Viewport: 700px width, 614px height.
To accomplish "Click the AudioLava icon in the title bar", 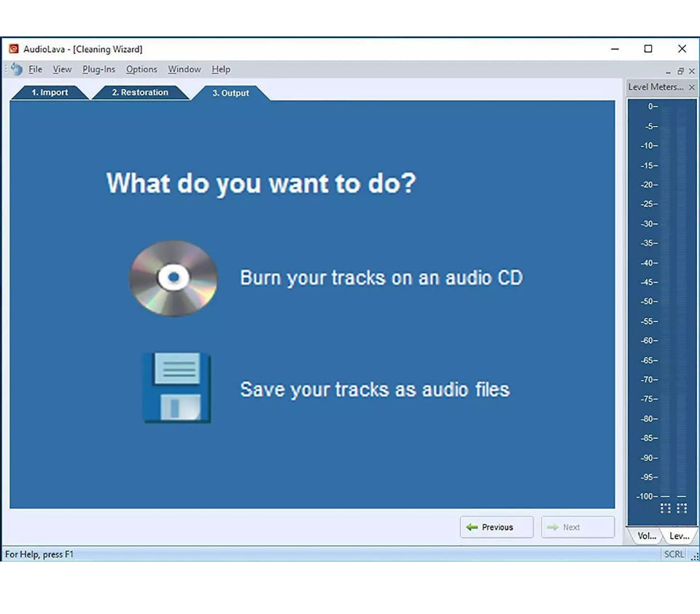I will point(13,49).
